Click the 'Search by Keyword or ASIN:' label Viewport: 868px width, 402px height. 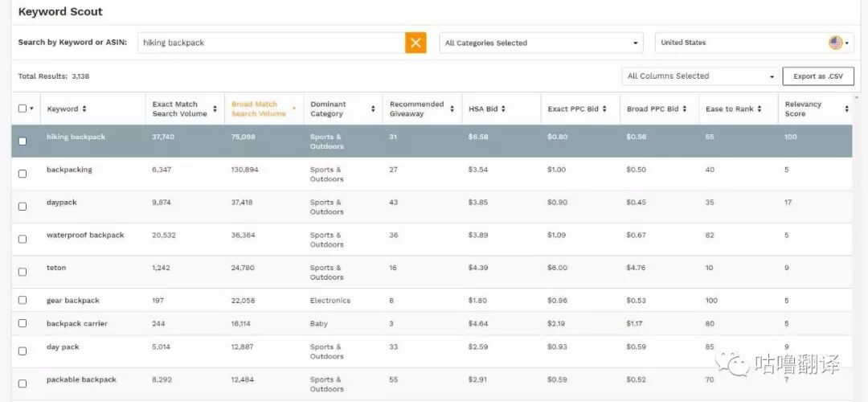72,43
